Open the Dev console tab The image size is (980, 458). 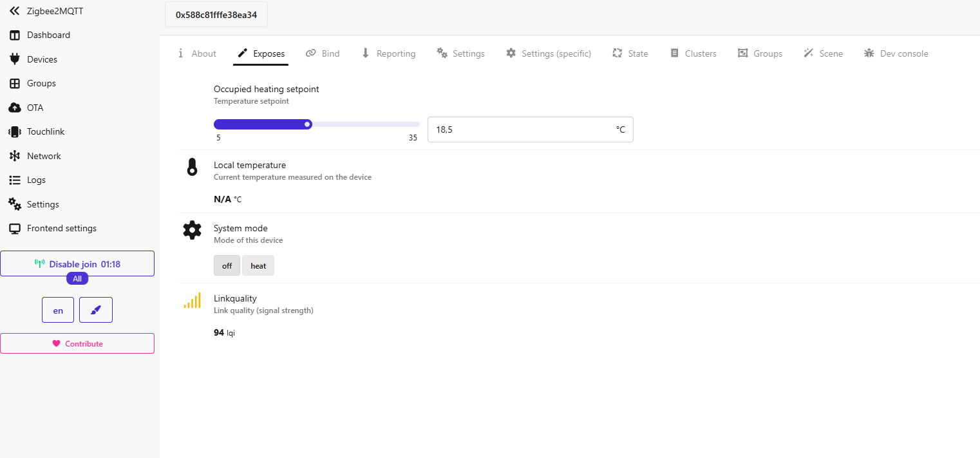(896, 53)
